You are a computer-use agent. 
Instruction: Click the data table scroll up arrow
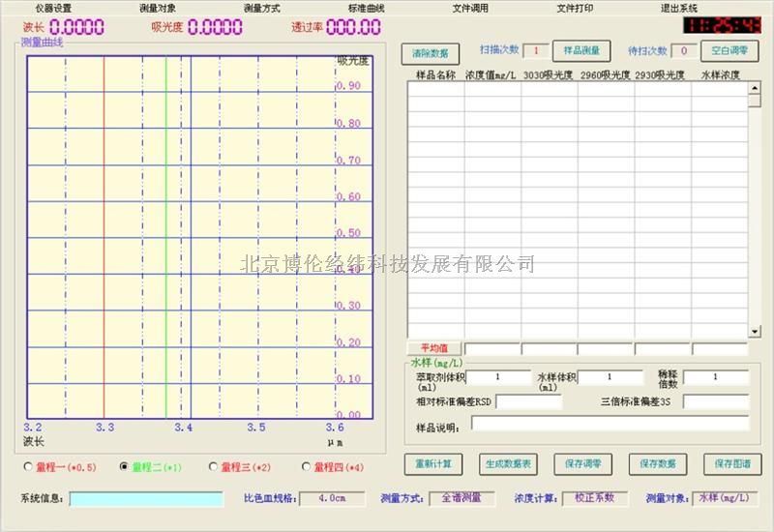(755, 88)
